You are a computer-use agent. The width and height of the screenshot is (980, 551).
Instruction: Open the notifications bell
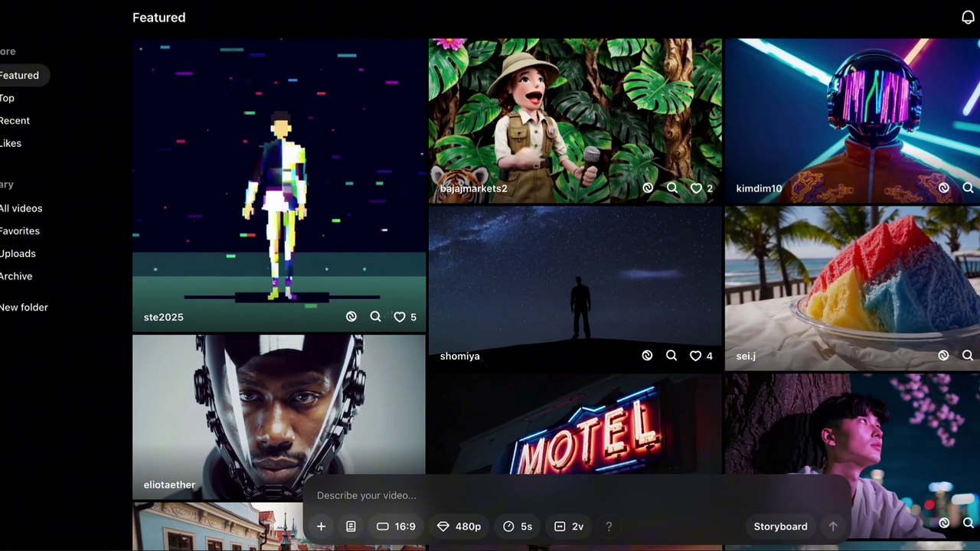968,18
